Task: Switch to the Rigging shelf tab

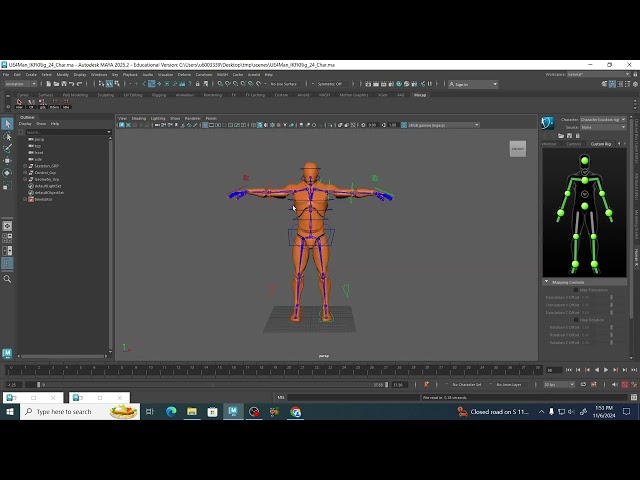Action: coord(159,95)
